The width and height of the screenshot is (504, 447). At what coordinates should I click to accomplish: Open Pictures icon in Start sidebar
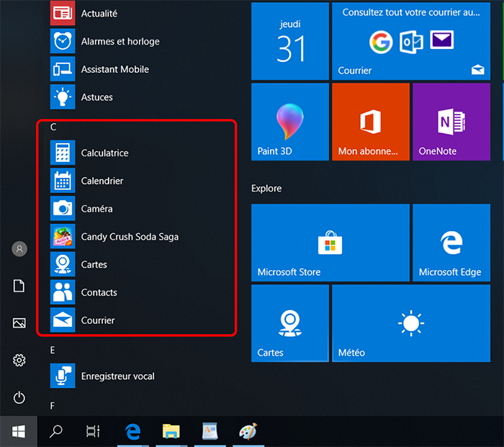click(19, 323)
